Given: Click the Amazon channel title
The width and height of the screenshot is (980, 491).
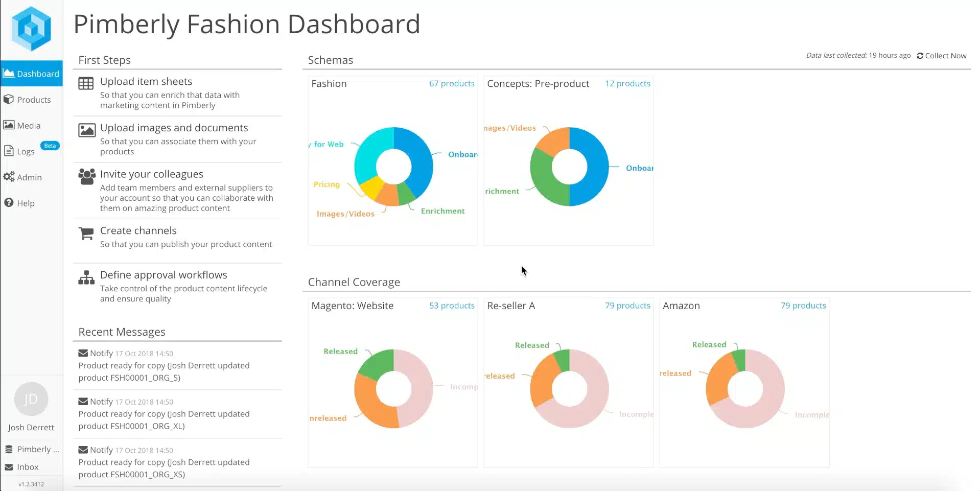Looking at the screenshot, I should (681, 306).
